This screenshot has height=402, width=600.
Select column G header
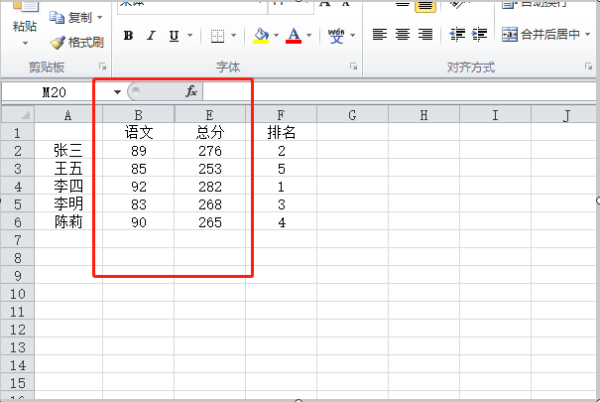point(352,115)
